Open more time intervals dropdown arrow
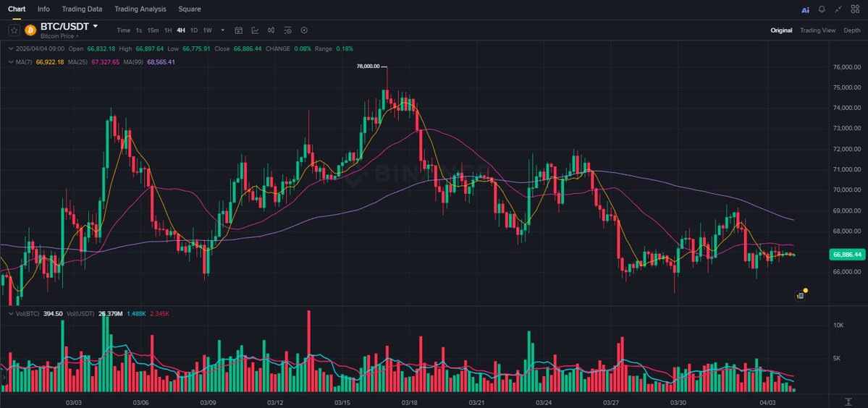 point(222,30)
